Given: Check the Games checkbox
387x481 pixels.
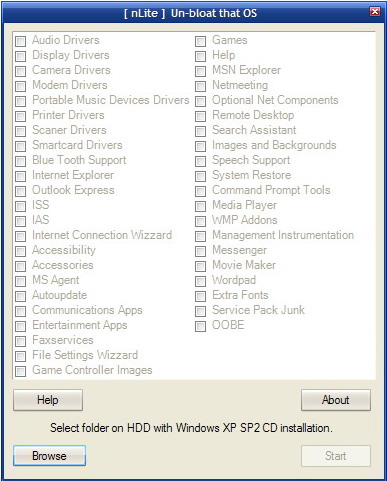Looking at the screenshot, I should tap(200, 41).
